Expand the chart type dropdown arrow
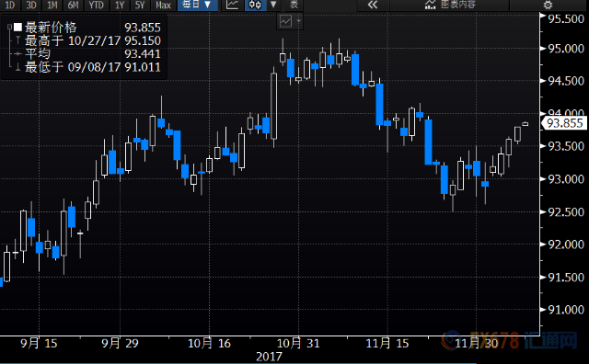The width and height of the screenshot is (589, 364). tap(273, 5)
